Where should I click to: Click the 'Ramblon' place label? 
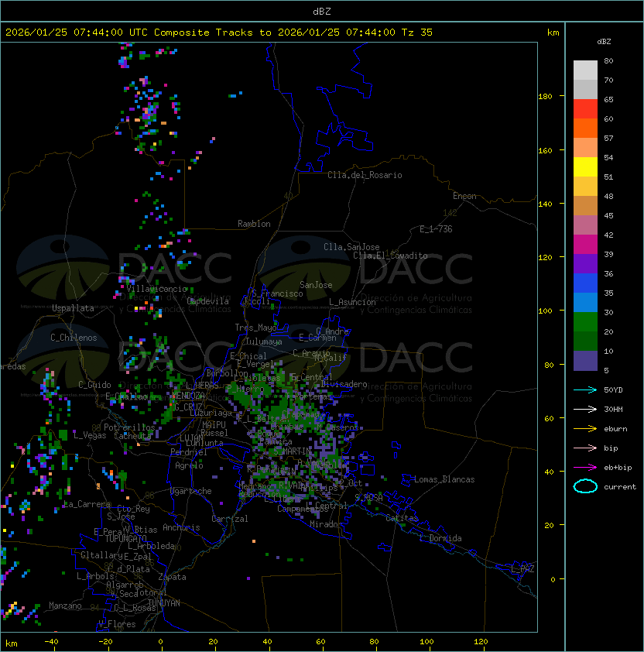pos(254,224)
